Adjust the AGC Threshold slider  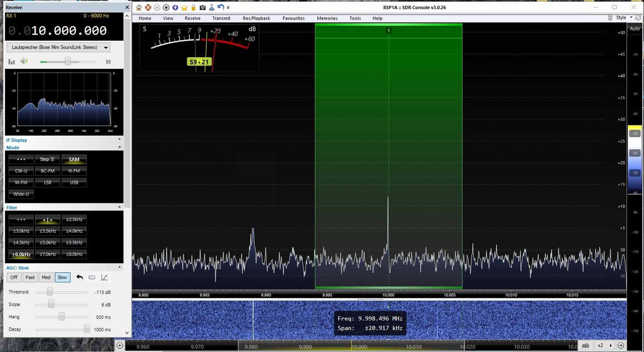coord(62,292)
